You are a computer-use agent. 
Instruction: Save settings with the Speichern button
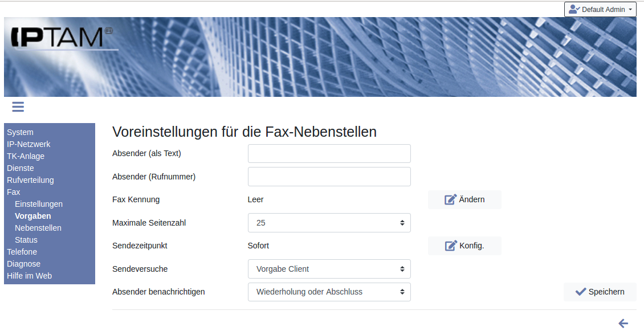600,292
